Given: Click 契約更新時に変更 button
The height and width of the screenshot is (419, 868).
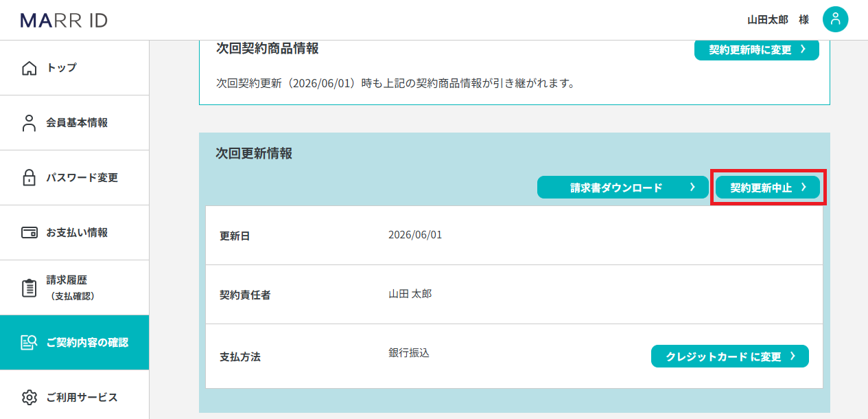Looking at the screenshot, I should tap(757, 50).
